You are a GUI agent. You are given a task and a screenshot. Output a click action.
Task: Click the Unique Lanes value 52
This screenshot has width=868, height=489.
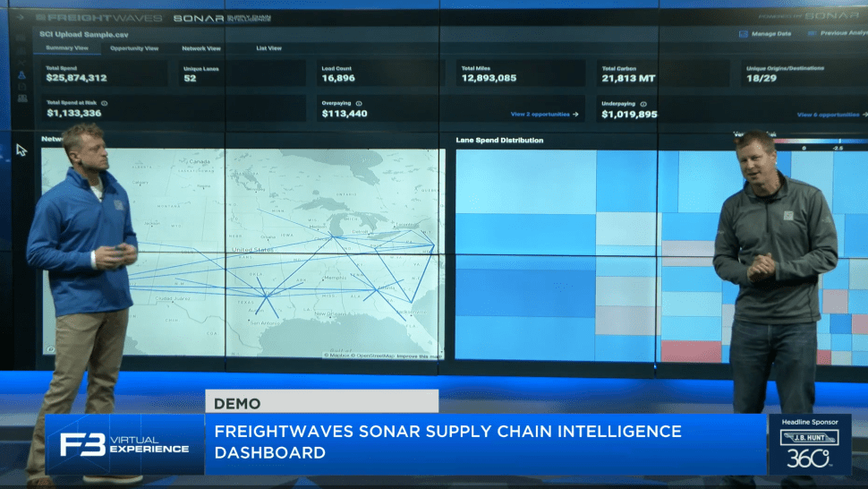(190, 79)
